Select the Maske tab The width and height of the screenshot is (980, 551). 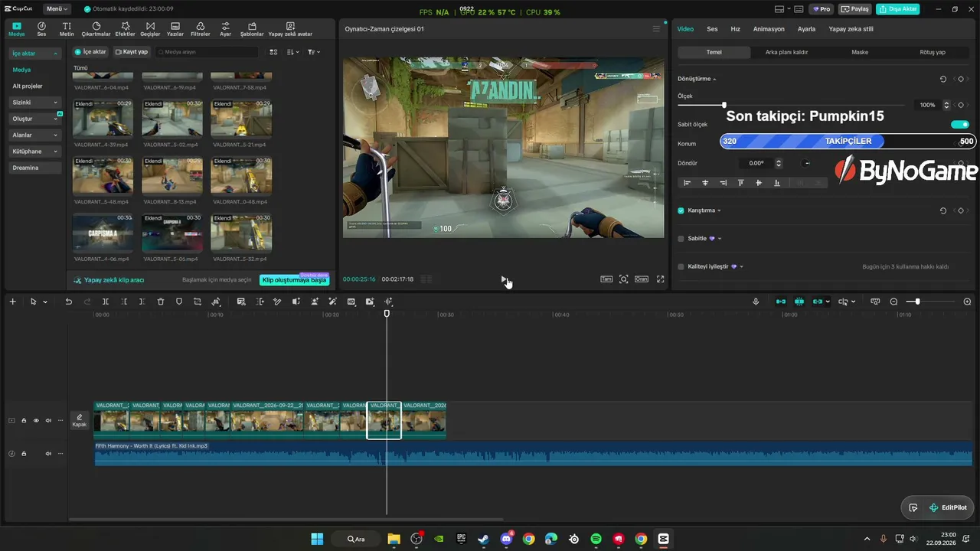pos(860,52)
